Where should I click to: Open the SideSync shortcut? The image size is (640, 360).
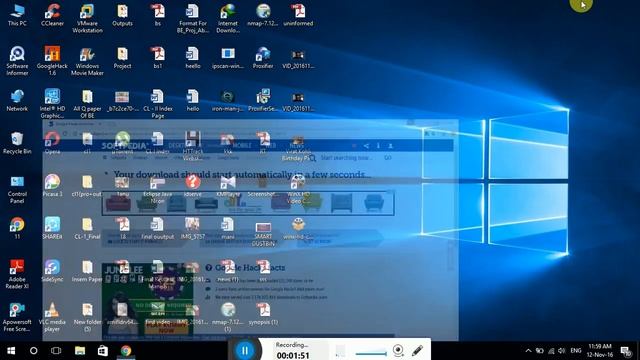pyautogui.click(x=52, y=271)
